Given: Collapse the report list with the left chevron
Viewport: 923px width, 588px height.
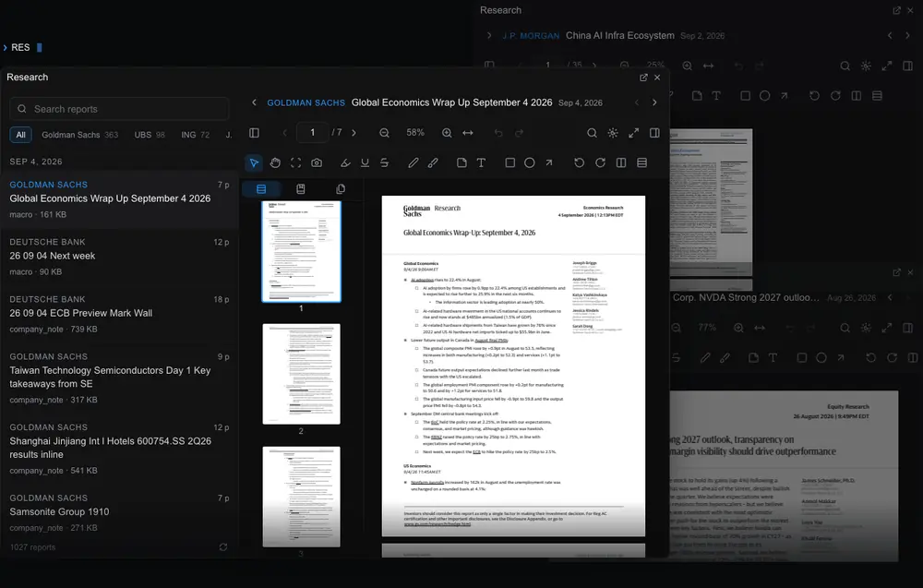Looking at the screenshot, I should tap(255, 102).
